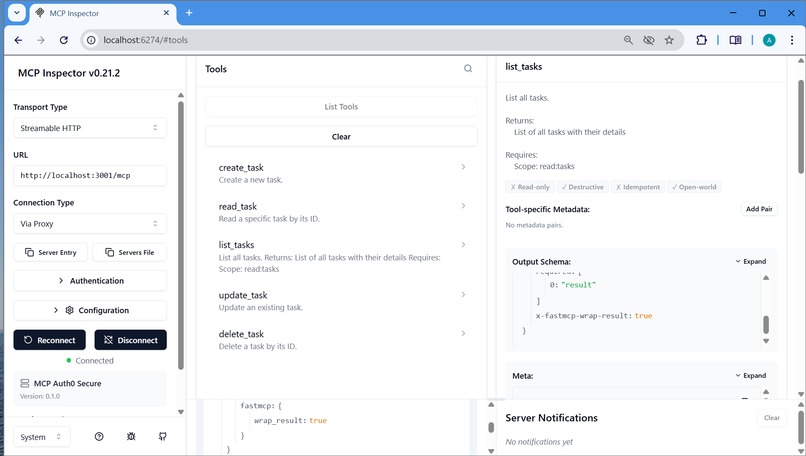Expand the Authentication section

(90, 281)
